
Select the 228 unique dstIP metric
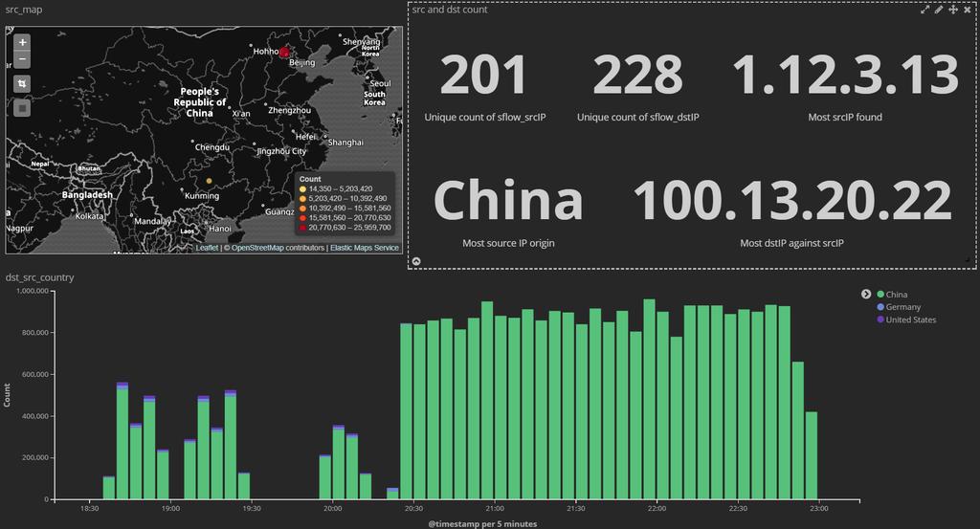(x=637, y=75)
